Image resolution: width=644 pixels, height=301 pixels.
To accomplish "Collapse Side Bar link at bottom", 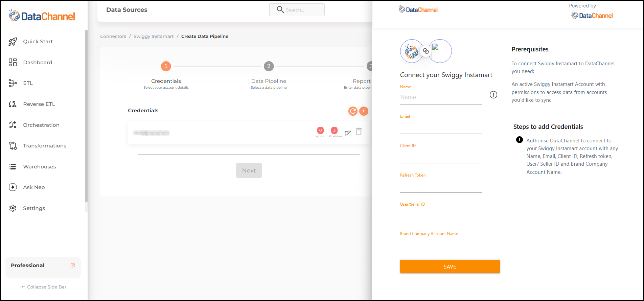I will tap(43, 287).
